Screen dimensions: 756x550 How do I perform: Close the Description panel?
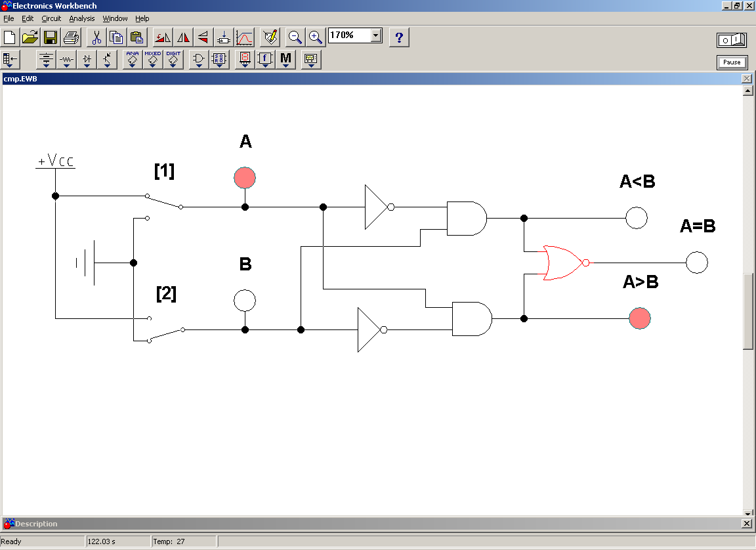coord(746,524)
